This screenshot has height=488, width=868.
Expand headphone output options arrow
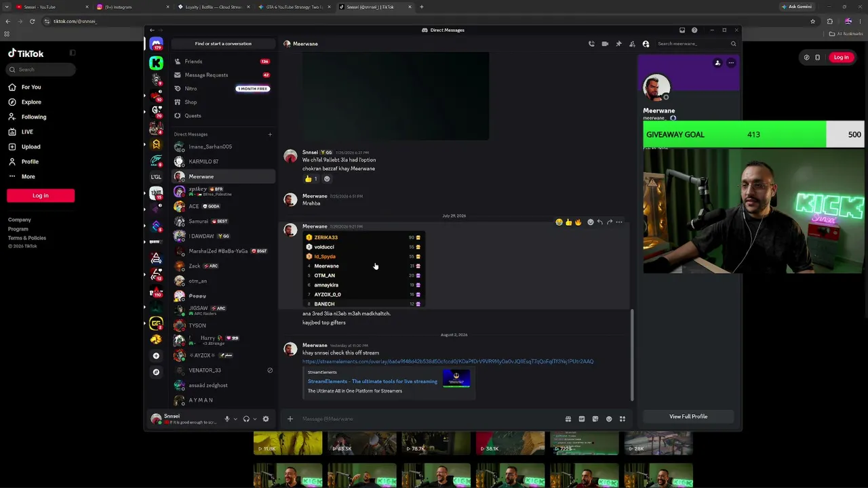pos(254,419)
